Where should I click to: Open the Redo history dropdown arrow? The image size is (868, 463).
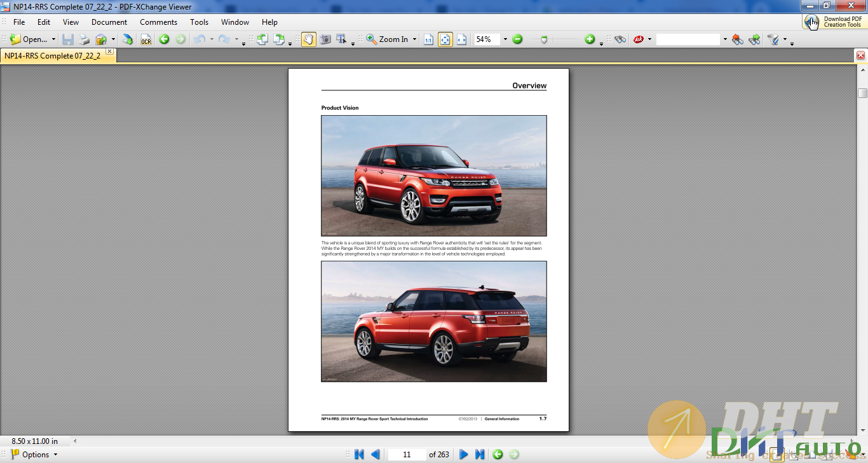click(236, 39)
